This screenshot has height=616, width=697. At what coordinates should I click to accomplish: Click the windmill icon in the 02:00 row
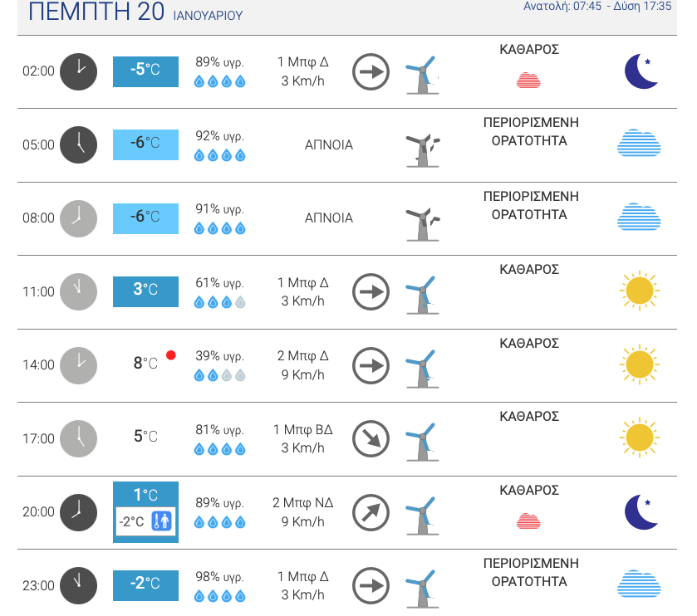(423, 75)
